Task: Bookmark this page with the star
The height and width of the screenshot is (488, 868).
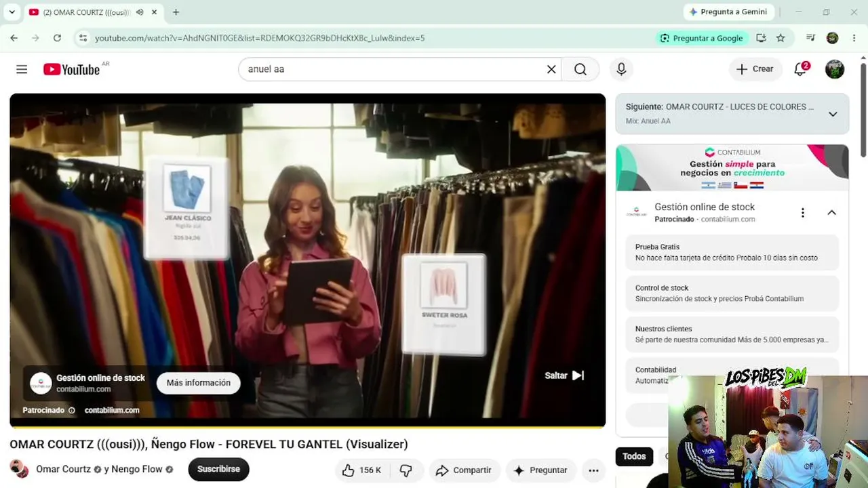Action: pos(781,38)
